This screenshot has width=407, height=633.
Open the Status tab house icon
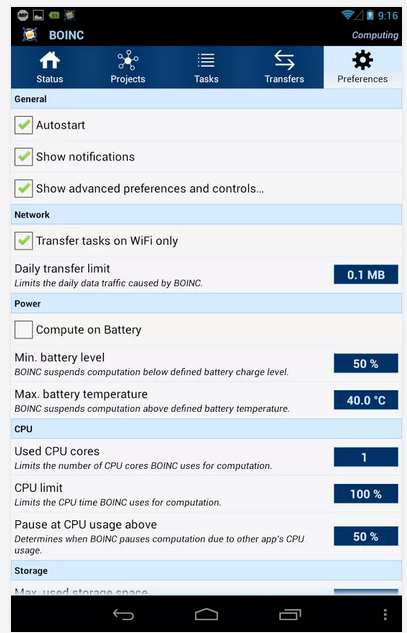click(49, 61)
